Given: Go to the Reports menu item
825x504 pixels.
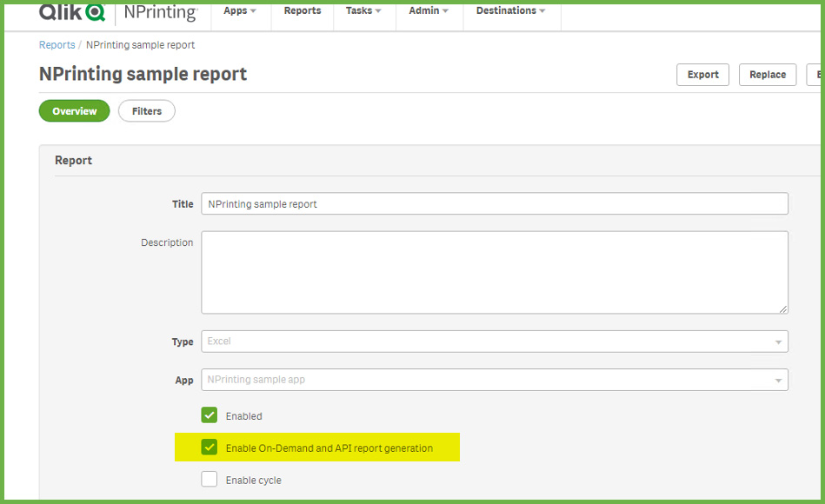Looking at the screenshot, I should click(303, 10).
